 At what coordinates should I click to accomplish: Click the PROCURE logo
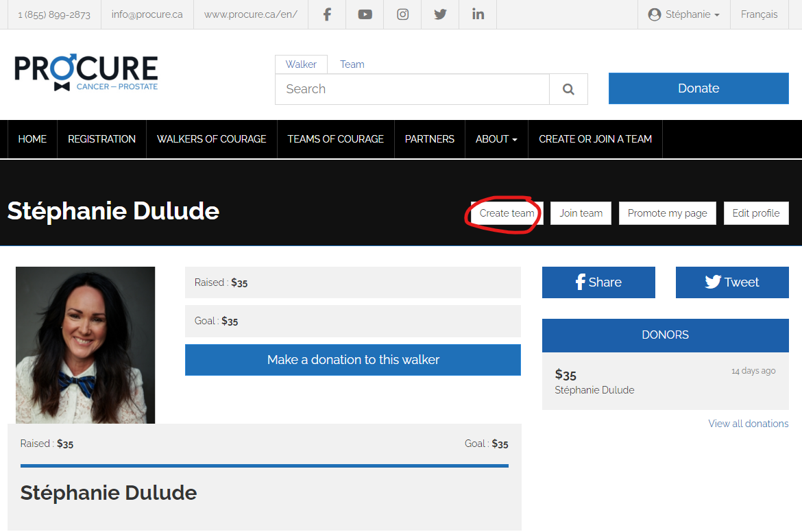coord(86,73)
